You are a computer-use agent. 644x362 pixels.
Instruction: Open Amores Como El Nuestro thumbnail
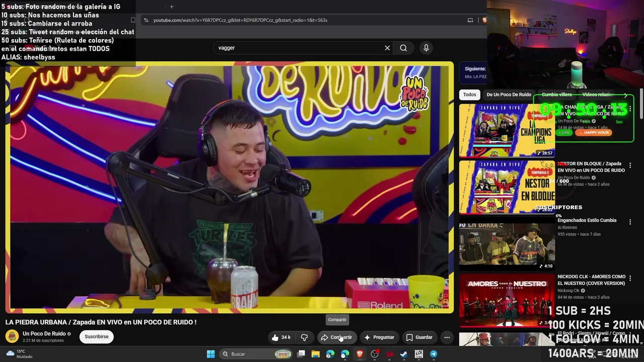pyautogui.click(x=507, y=301)
